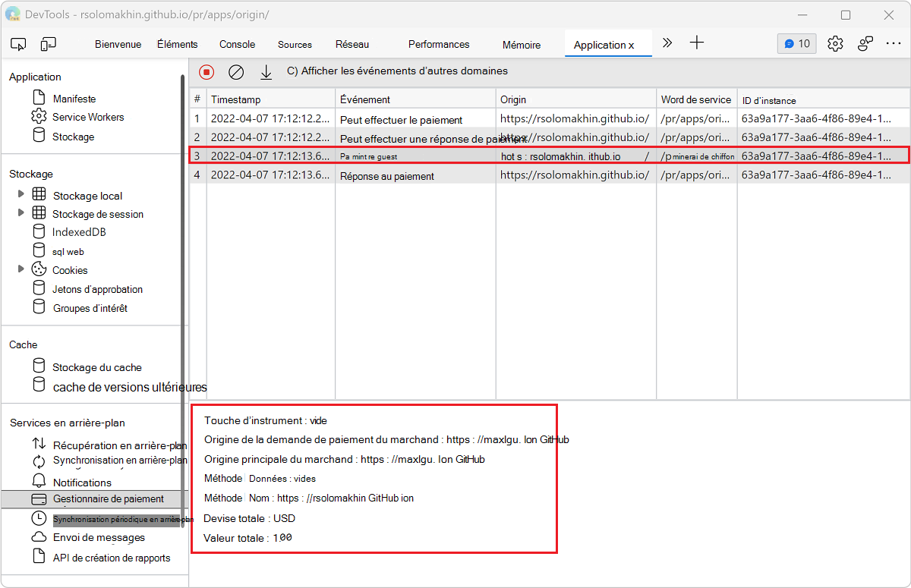The image size is (911, 588).
Task: Click the Manifeste document icon
Action: 39,98
